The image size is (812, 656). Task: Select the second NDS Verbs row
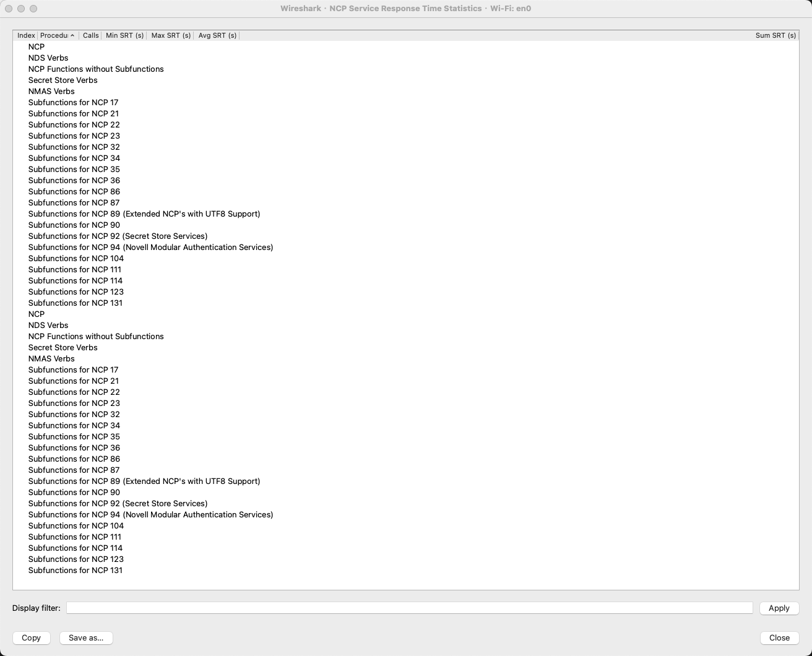pos(406,325)
